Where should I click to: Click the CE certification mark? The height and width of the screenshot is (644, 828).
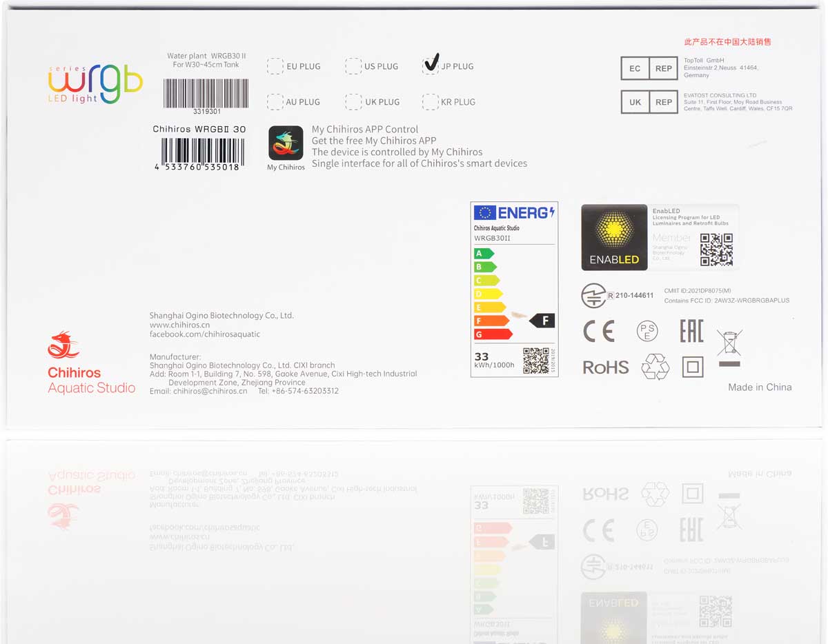coord(598,332)
